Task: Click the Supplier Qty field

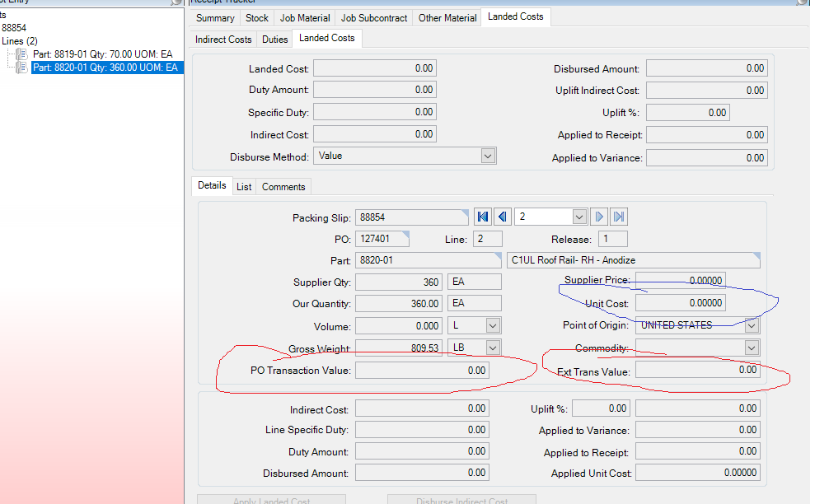Action: click(x=399, y=282)
